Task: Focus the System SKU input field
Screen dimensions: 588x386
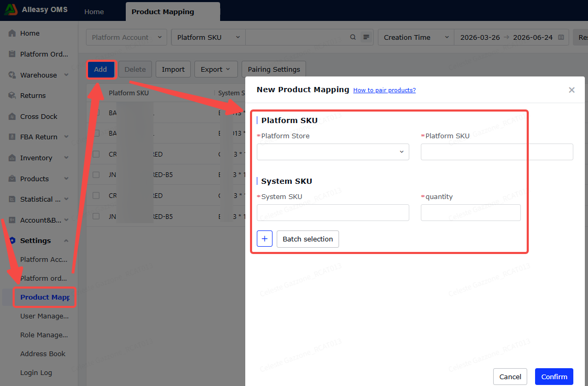Action: (x=333, y=213)
